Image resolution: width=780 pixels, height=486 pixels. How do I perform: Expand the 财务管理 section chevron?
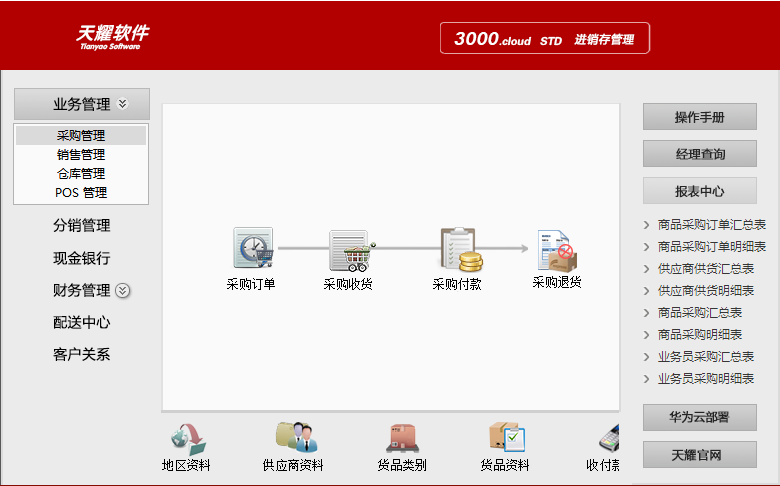[x=123, y=291]
